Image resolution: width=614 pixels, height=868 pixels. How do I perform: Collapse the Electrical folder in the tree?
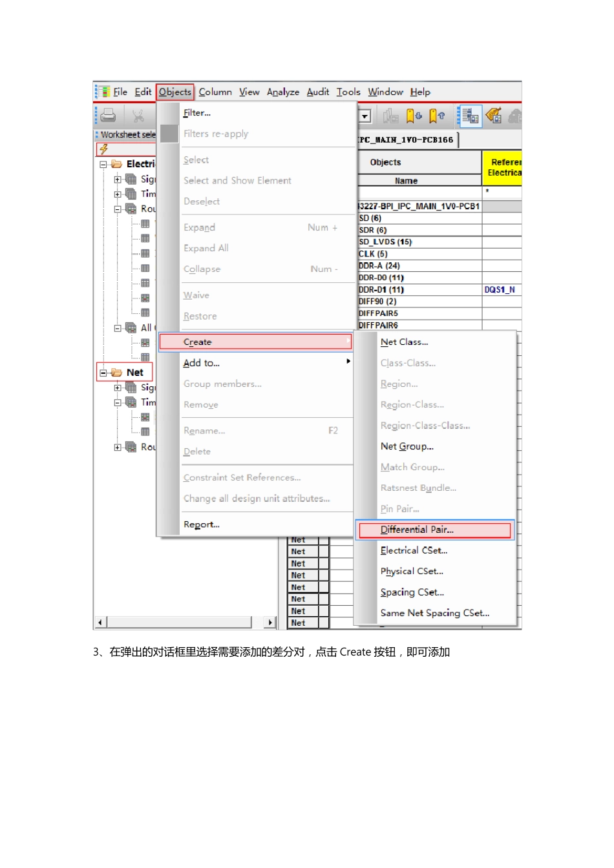103,165
